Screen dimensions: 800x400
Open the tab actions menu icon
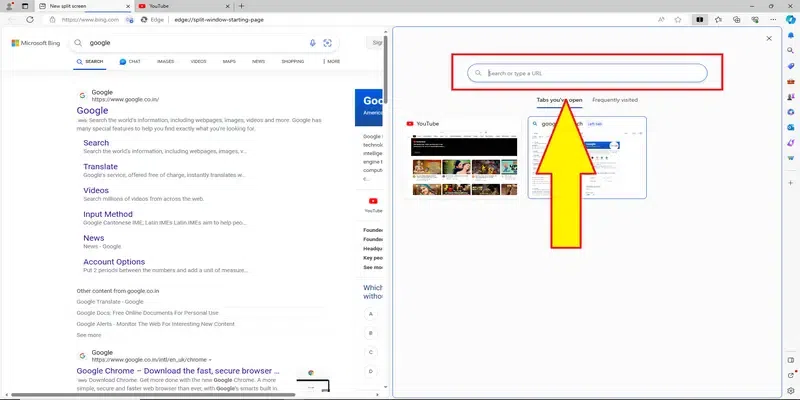coord(25,6)
